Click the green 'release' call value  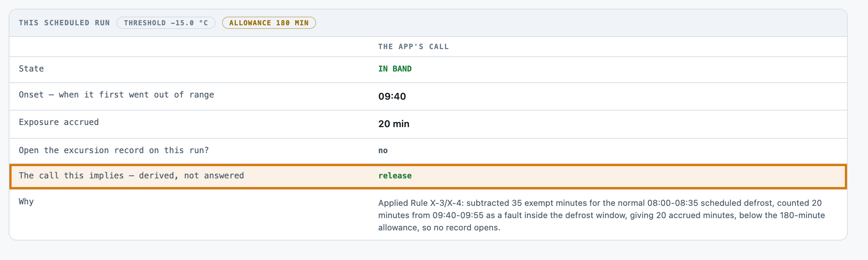[395, 175]
